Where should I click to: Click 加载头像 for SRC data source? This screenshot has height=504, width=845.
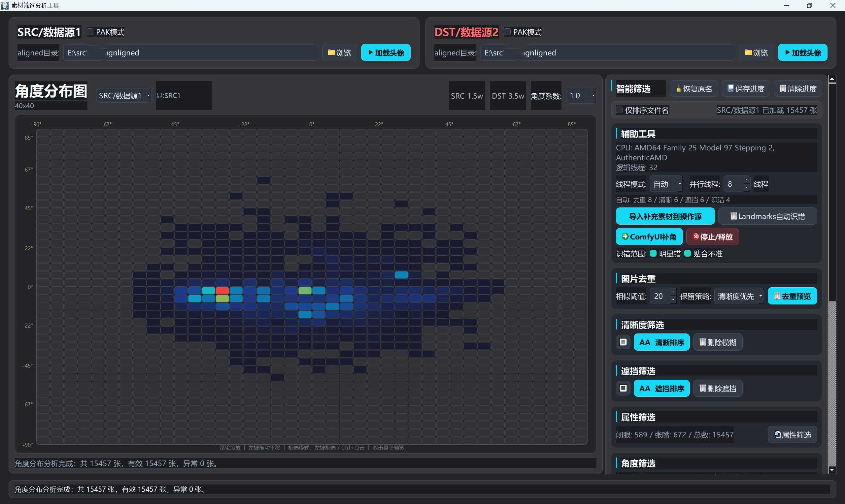386,53
